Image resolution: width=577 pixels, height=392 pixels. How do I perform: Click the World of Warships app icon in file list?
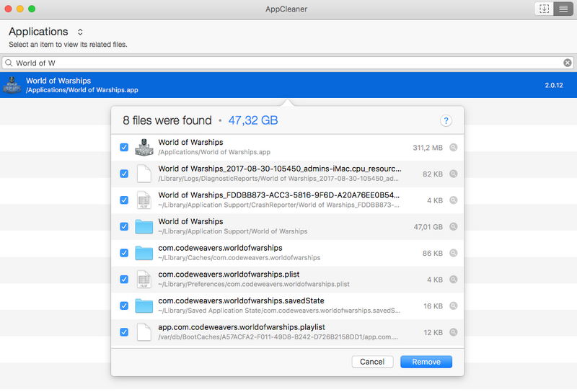[x=144, y=148]
